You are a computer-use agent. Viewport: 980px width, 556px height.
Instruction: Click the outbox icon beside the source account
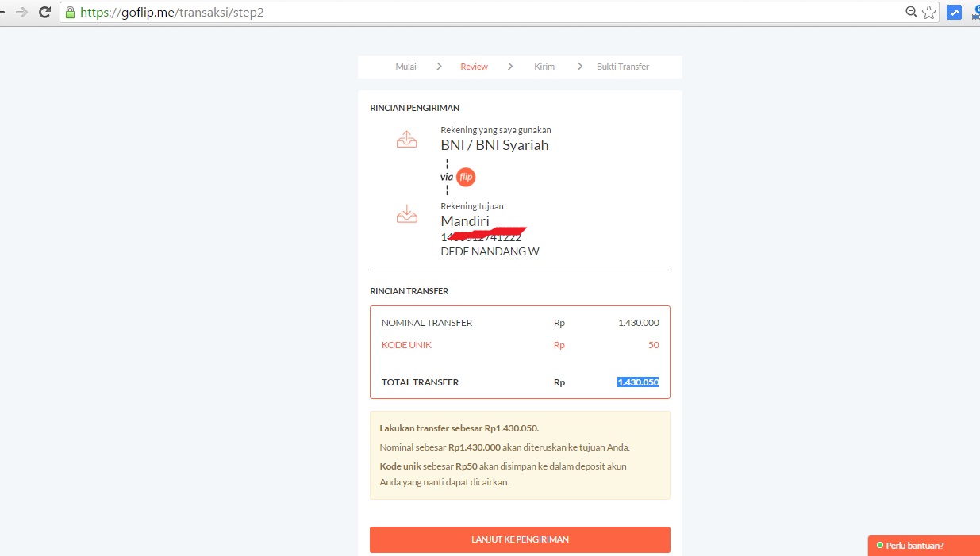406,139
